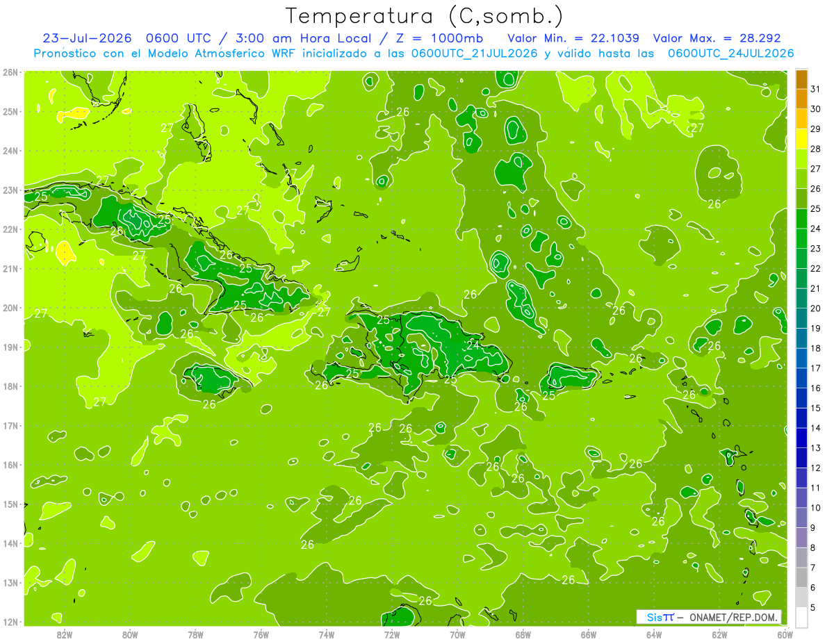This screenshot has width=834, height=644.
Task: Click the longitude axis label "82W"
Action: tap(65, 634)
